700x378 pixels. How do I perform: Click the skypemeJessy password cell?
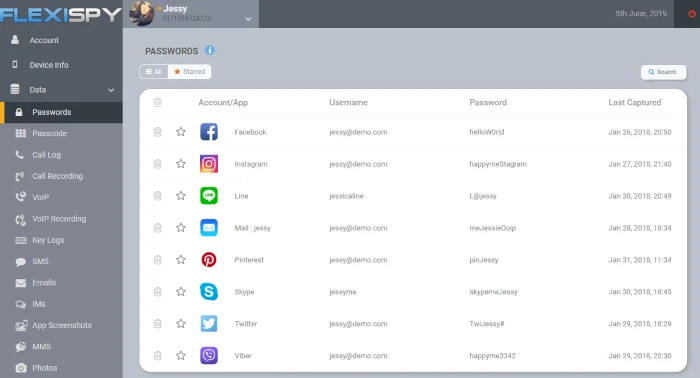[x=493, y=292]
